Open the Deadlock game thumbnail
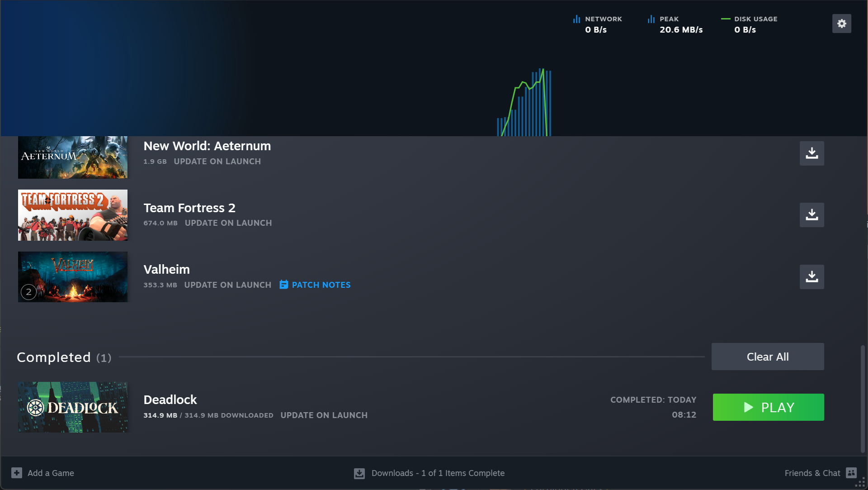The image size is (868, 490). pos(73,407)
